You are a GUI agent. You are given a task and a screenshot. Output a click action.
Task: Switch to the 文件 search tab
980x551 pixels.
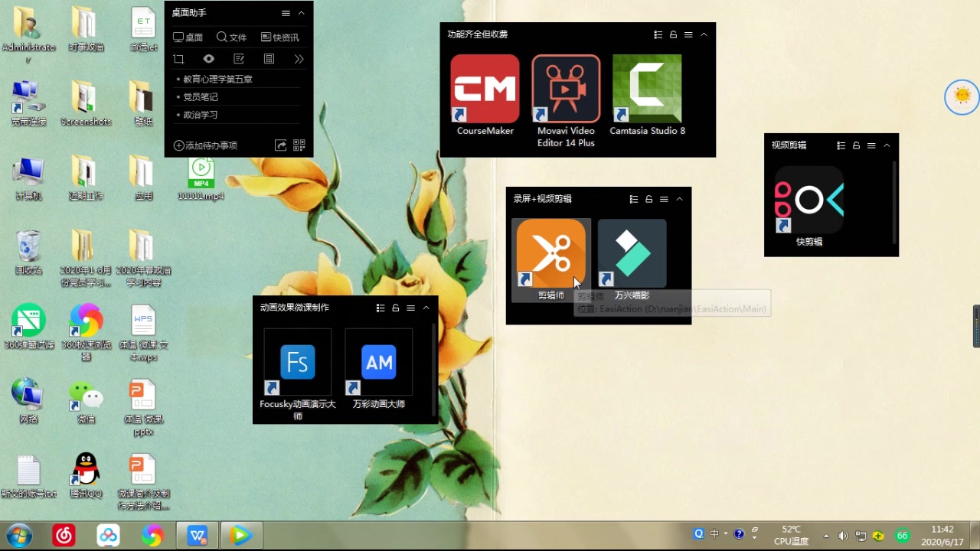[231, 37]
